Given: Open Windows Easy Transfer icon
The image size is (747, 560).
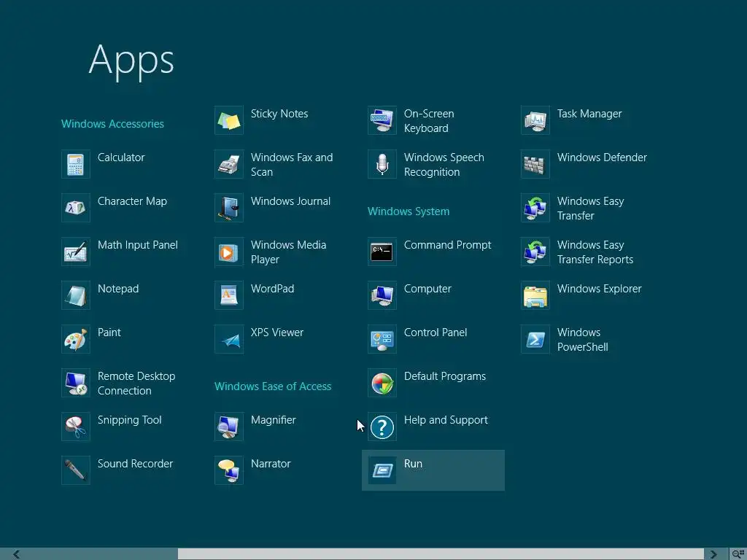Looking at the screenshot, I should (x=535, y=208).
